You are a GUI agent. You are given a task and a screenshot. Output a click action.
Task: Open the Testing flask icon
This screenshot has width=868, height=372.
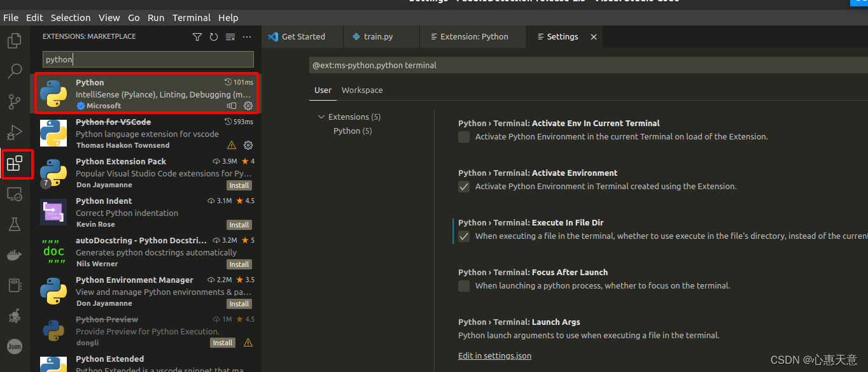click(14, 224)
